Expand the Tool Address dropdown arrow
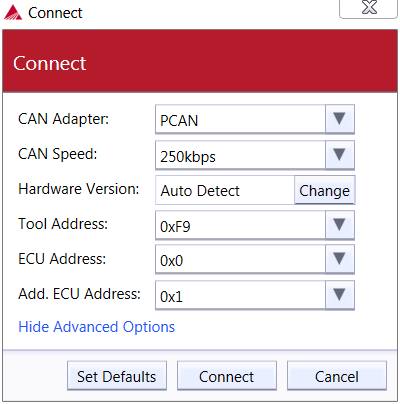Screen dimensions: 400x404 coord(339,225)
